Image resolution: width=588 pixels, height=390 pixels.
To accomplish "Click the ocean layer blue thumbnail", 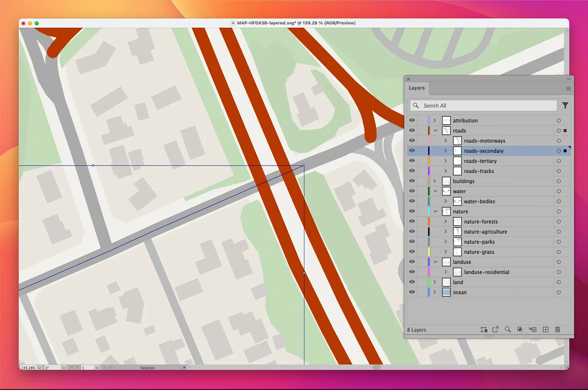I will pos(446,292).
